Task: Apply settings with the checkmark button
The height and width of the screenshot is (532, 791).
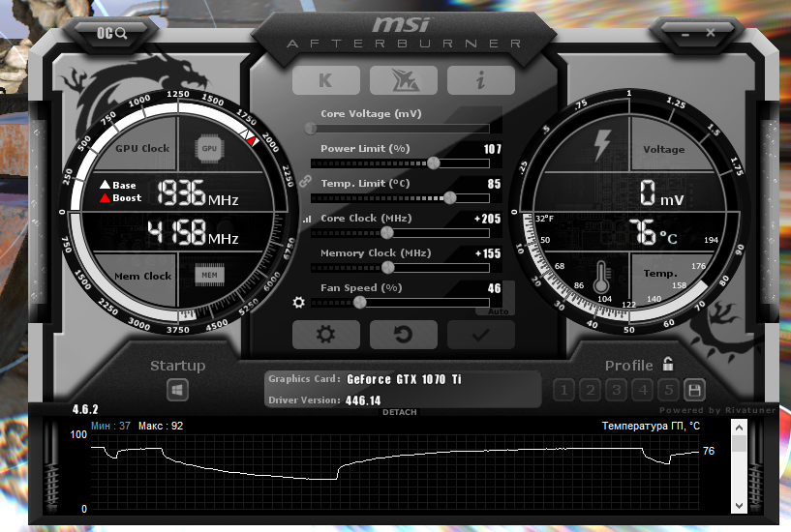Action: [481, 335]
